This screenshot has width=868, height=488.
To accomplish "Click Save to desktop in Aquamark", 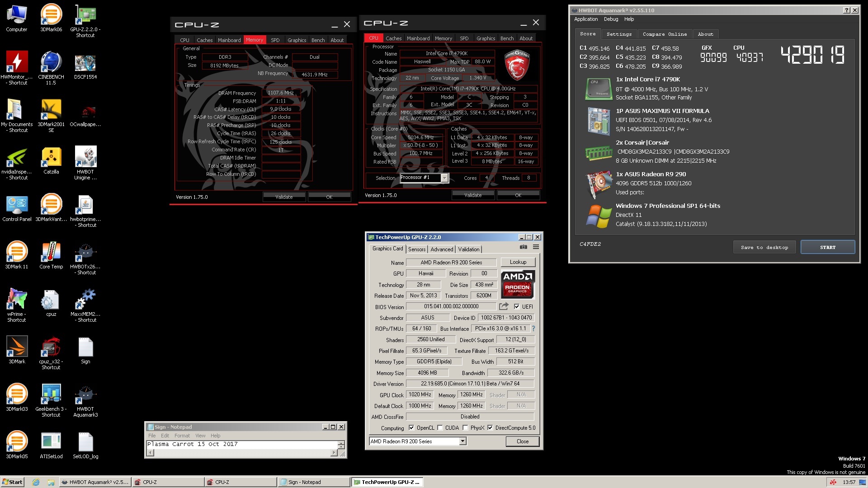I will 764,247.
